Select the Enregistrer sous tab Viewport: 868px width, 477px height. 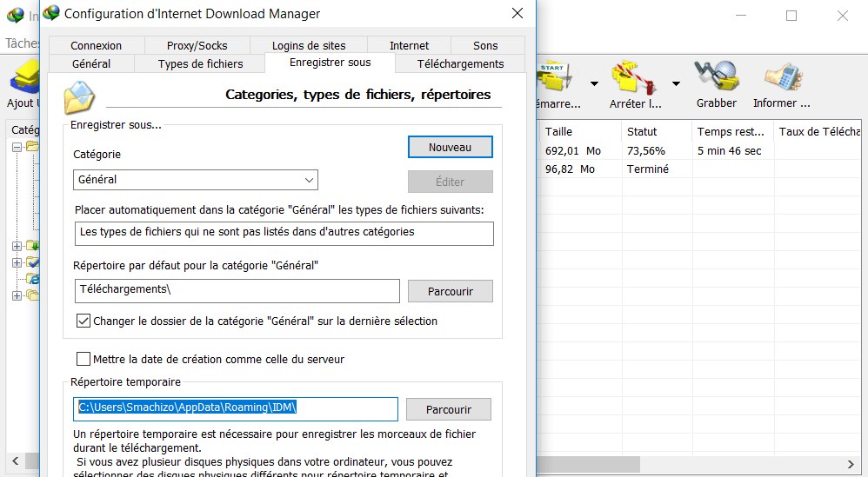coord(330,63)
